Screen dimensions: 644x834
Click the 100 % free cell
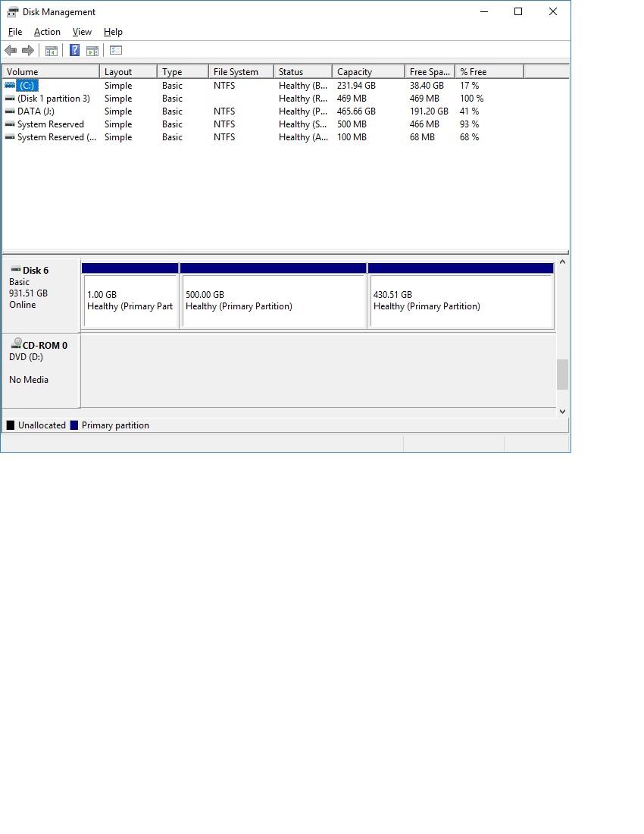coord(471,99)
